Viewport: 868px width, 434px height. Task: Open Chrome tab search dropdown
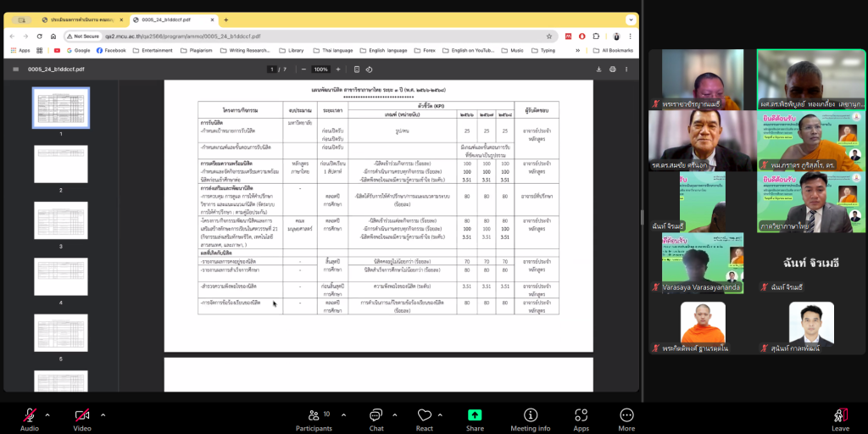pyautogui.click(x=631, y=20)
